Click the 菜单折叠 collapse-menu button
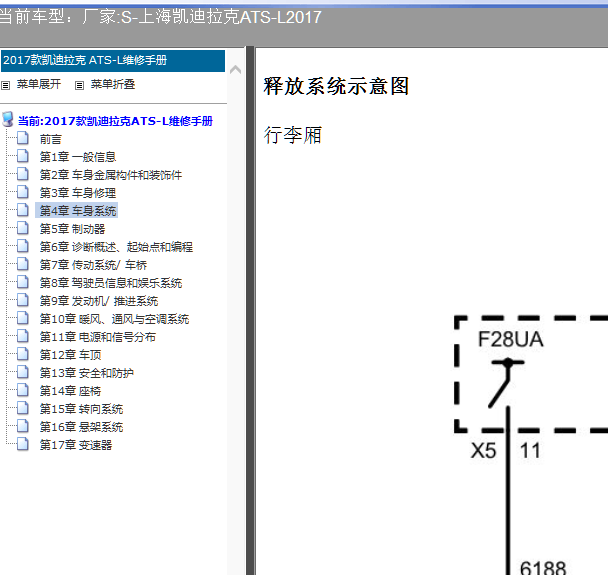This screenshot has width=608, height=575. 112,84
